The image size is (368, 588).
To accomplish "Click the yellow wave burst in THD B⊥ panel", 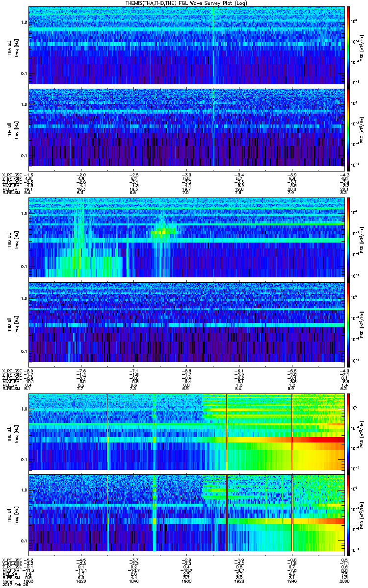I will pos(165,230).
